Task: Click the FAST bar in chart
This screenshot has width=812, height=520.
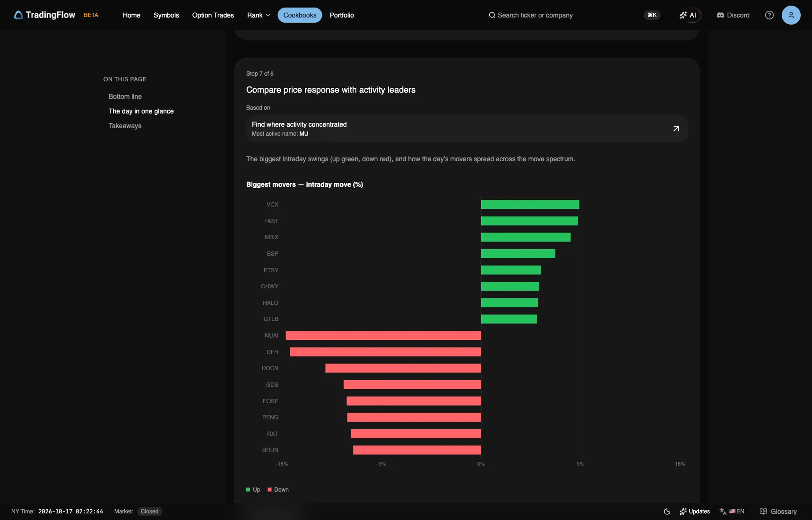Action: pyautogui.click(x=529, y=221)
